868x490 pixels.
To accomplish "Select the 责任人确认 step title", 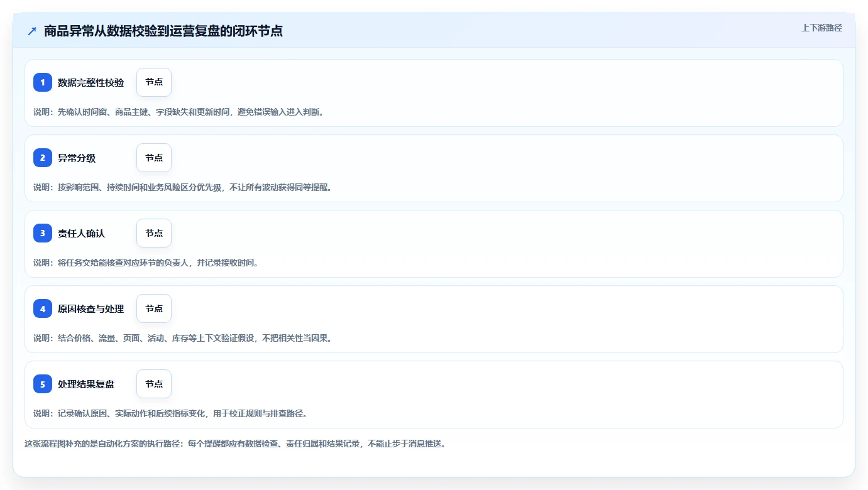I will point(82,233).
